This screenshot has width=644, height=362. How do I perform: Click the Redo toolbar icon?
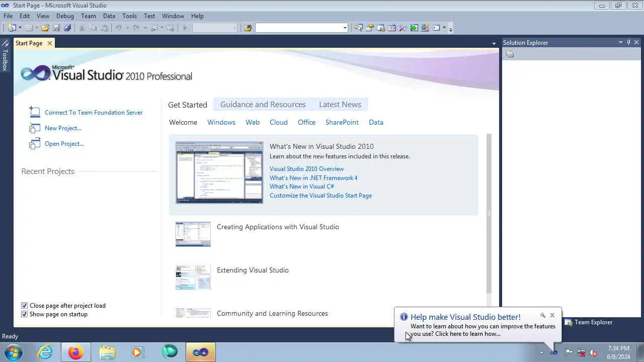(x=136, y=28)
